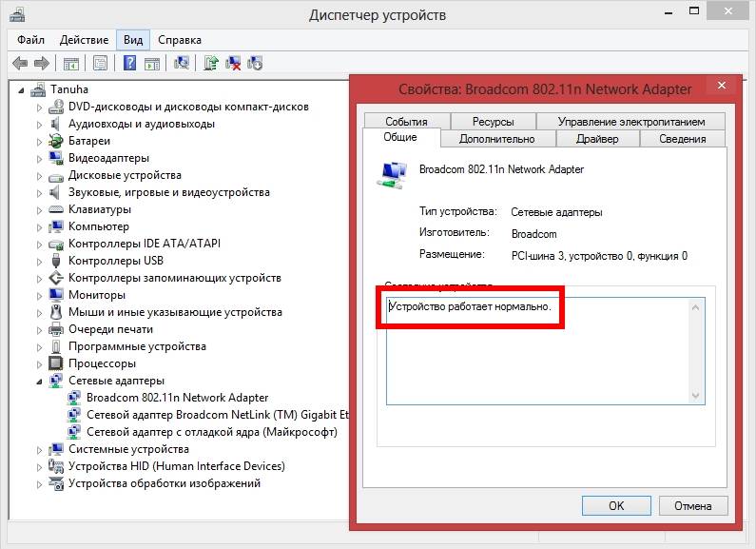This screenshot has width=756, height=549.
Task: Select the Мыши и иные указывающие устройства mouse icon
Action: [56, 312]
